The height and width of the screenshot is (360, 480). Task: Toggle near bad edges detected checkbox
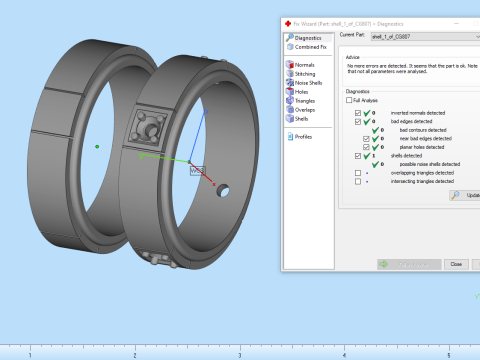(366, 139)
